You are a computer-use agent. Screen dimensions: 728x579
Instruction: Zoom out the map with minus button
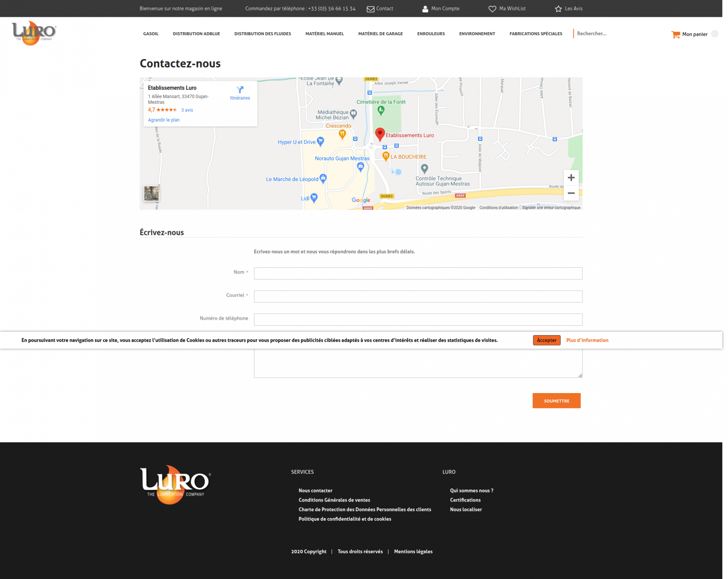point(571,193)
